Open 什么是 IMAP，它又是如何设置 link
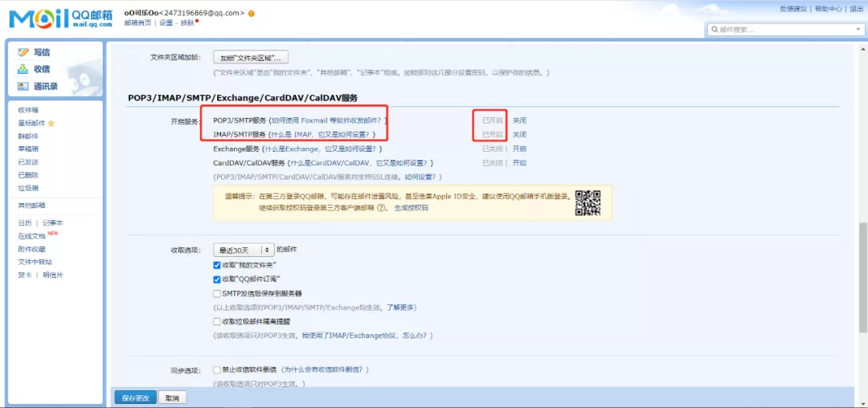The width and height of the screenshot is (868, 408). click(x=321, y=134)
